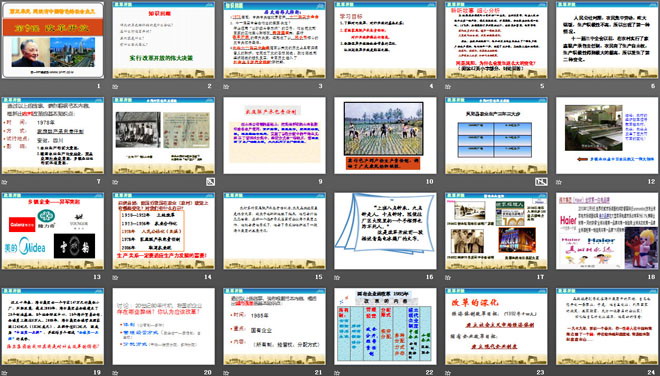Image resolution: width=660 pixels, height=376 pixels.
Task: Click slide number label 24
Action: point(652,372)
